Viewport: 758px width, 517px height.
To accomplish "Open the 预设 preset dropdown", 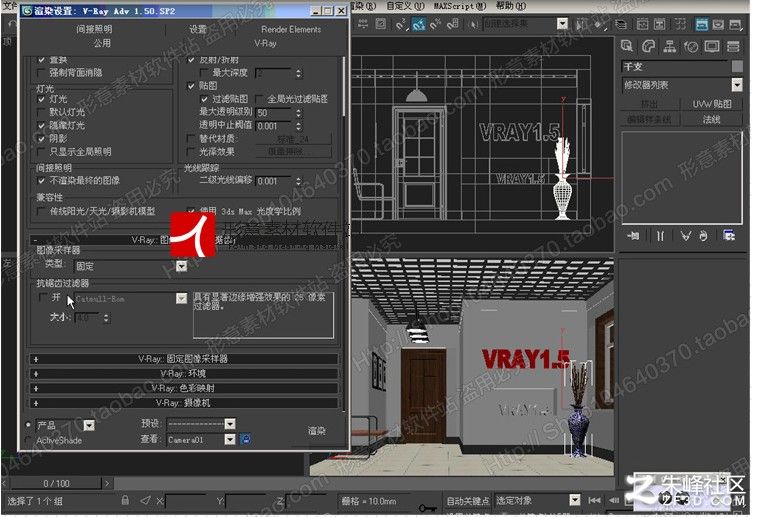I will pyautogui.click(x=230, y=424).
